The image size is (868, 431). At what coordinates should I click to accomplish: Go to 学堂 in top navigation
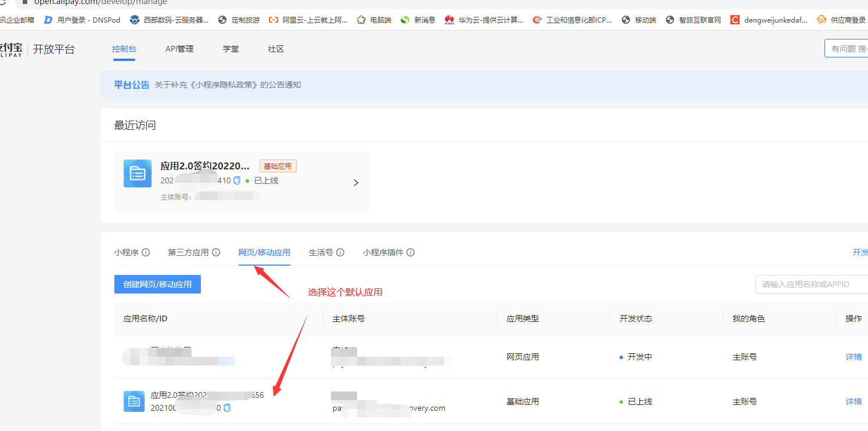(x=230, y=49)
